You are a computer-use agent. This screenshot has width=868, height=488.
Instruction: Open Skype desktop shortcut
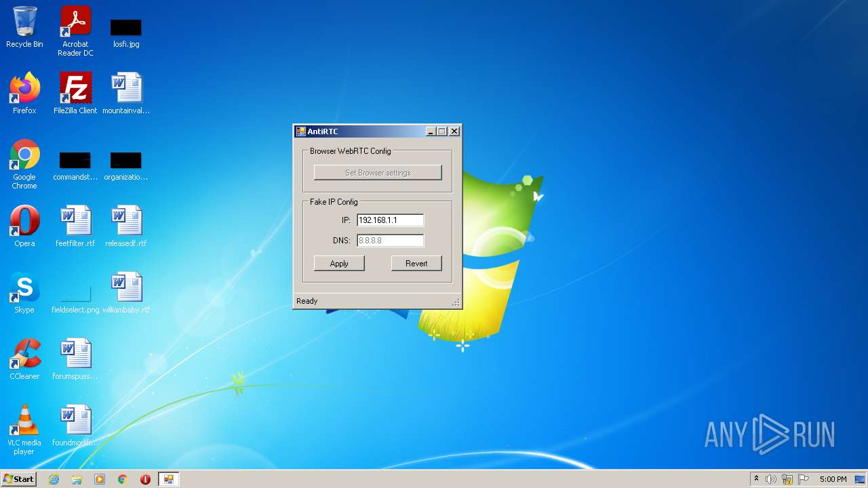(x=24, y=293)
